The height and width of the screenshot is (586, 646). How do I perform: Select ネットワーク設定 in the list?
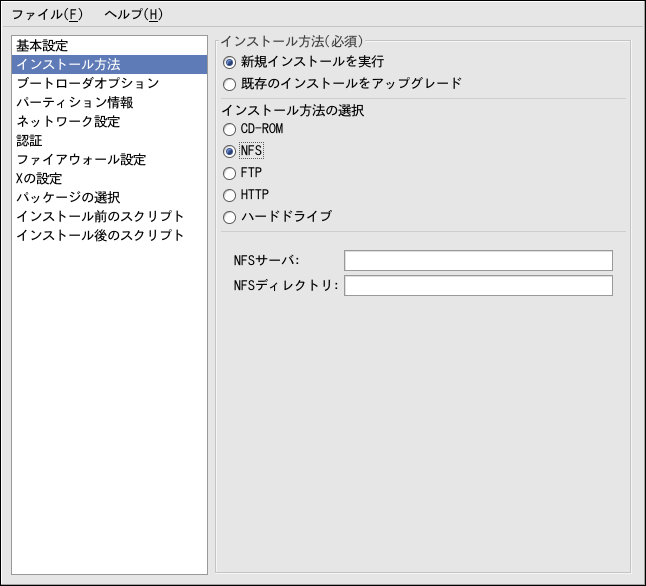[x=68, y=122]
